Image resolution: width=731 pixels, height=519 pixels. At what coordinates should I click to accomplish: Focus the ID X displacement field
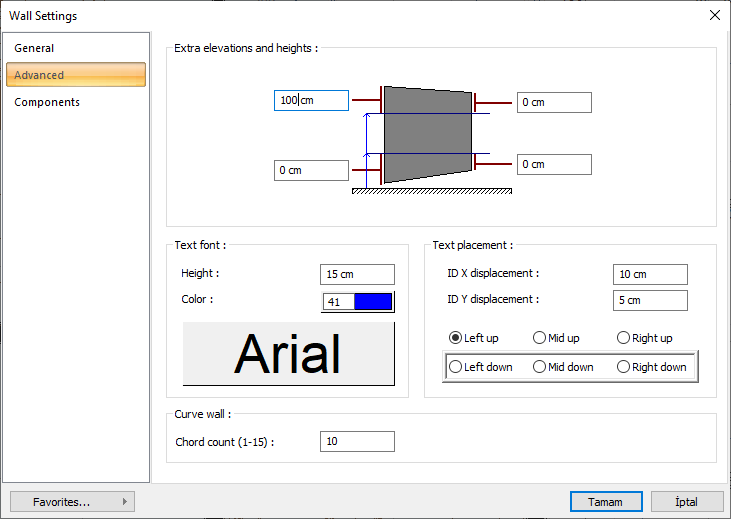(x=650, y=274)
